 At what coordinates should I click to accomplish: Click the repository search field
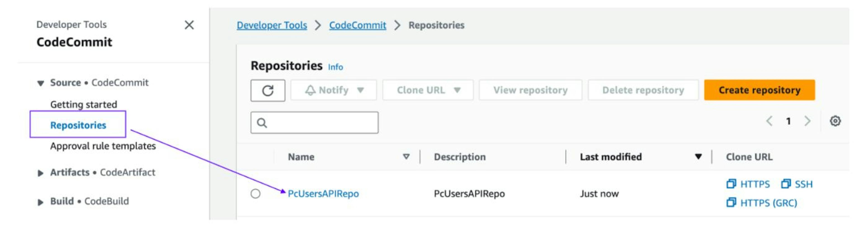(314, 123)
